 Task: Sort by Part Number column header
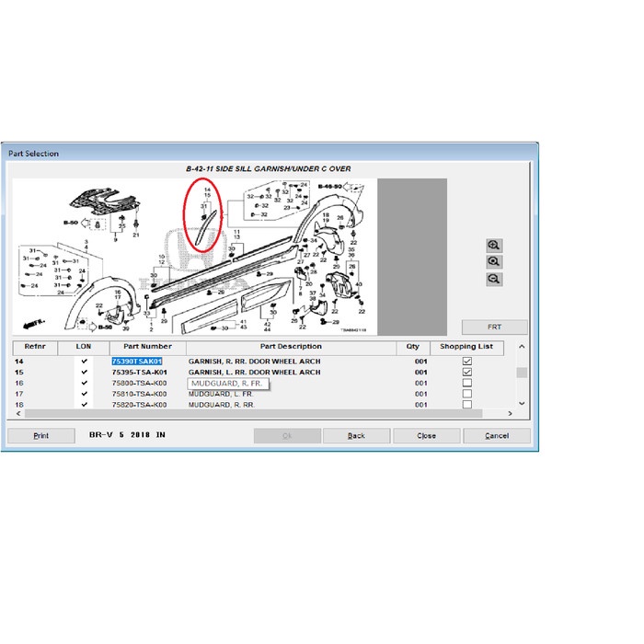(148, 347)
